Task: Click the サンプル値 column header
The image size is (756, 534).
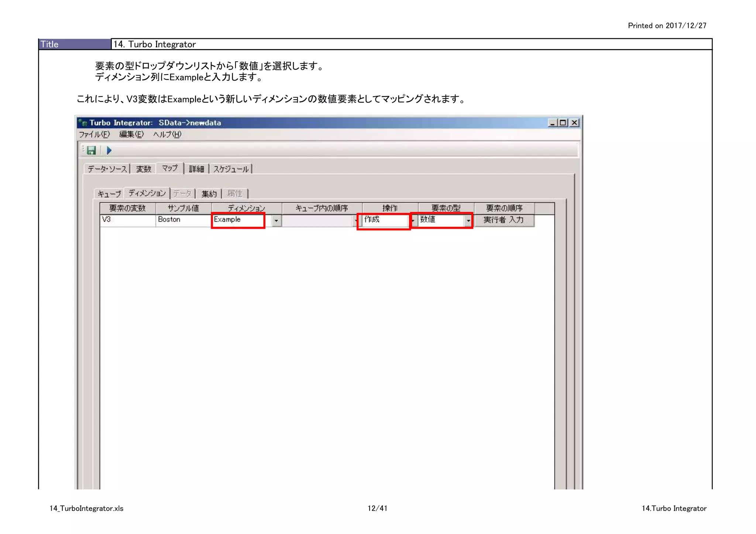Action: pyautogui.click(x=183, y=209)
